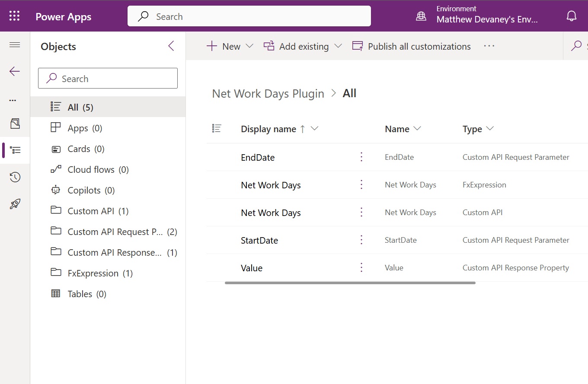Open the History icon in left rail
Image resolution: width=588 pixels, height=384 pixels.
click(15, 177)
